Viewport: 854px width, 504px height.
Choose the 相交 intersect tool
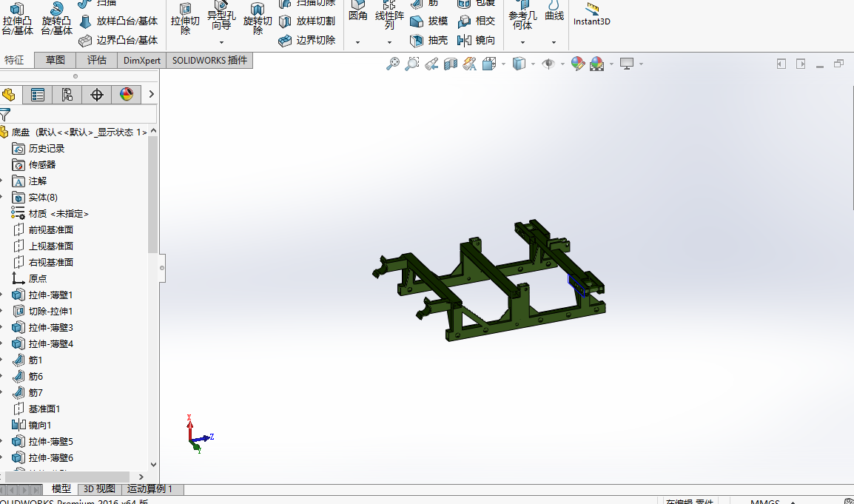(x=476, y=21)
